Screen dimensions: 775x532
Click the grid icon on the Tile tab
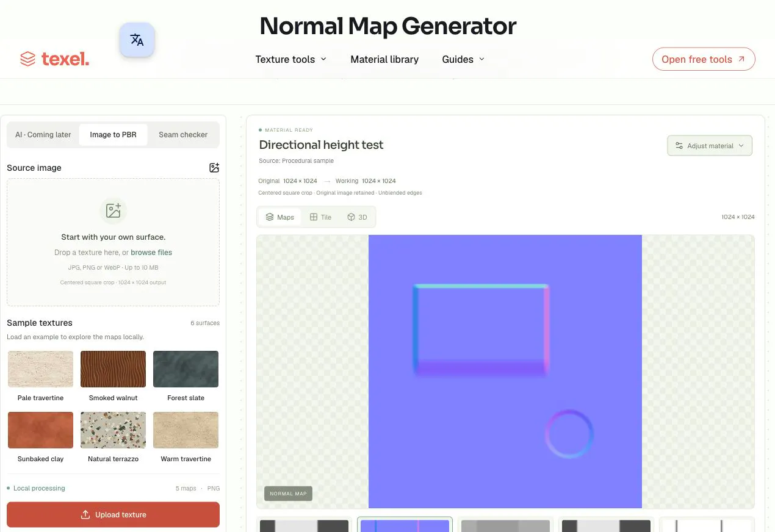pos(314,217)
